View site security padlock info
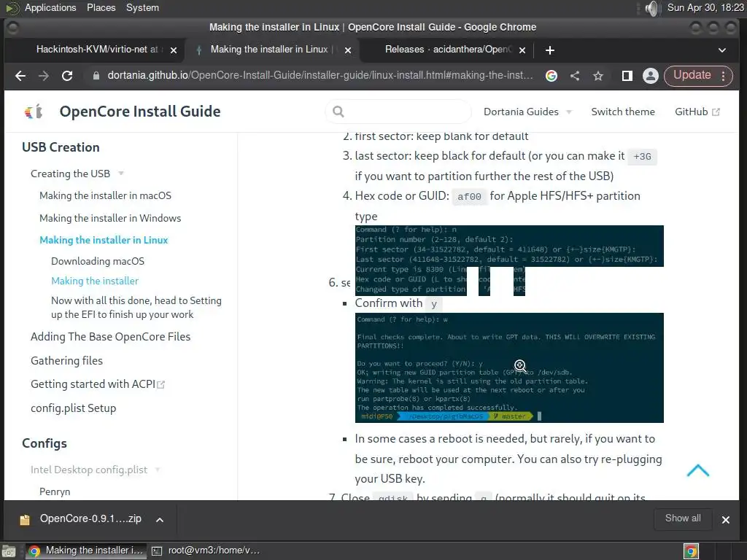This screenshot has height=560, width=747. click(x=96, y=76)
